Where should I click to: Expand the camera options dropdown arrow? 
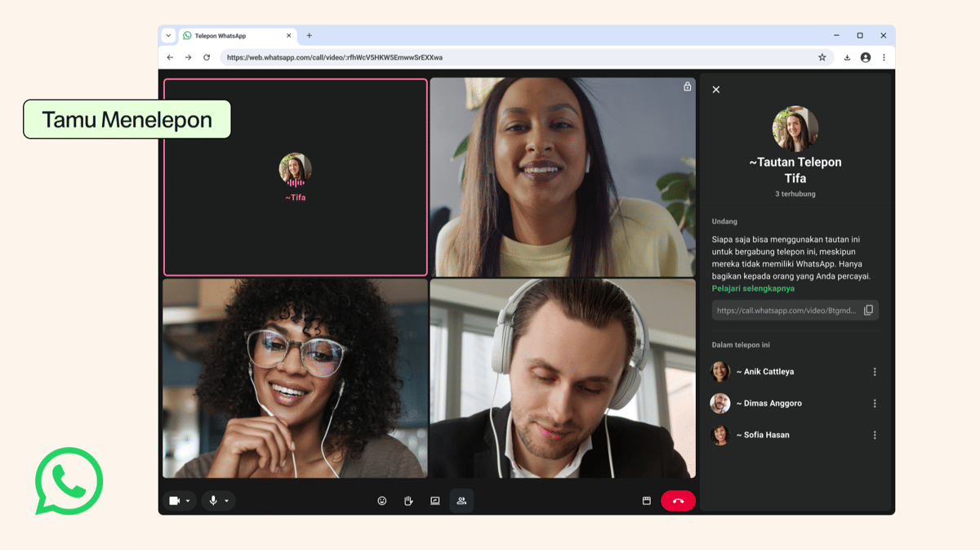[x=188, y=501]
